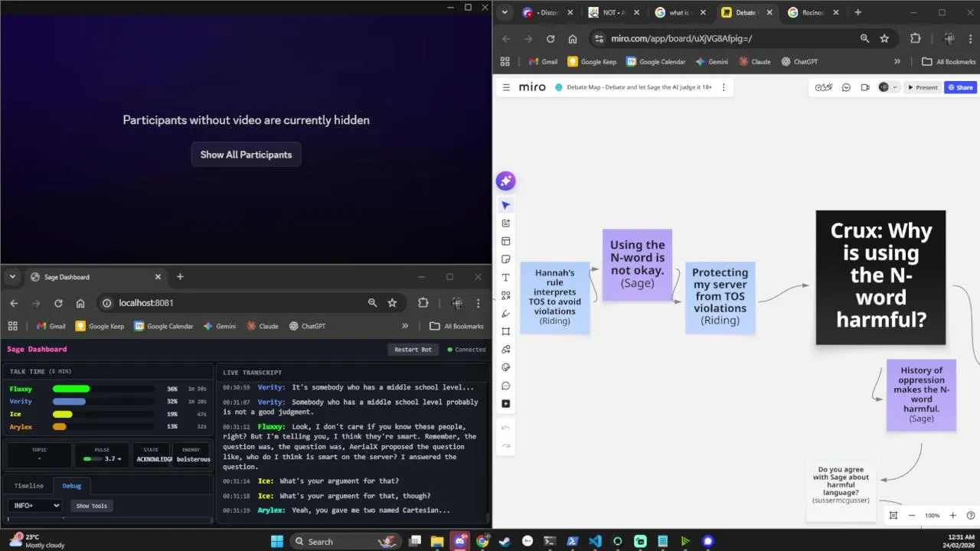Image resolution: width=980 pixels, height=551 pixels.
Task: Open Google Calendar bookmark in Miro browser
Action: coord(655,61)
